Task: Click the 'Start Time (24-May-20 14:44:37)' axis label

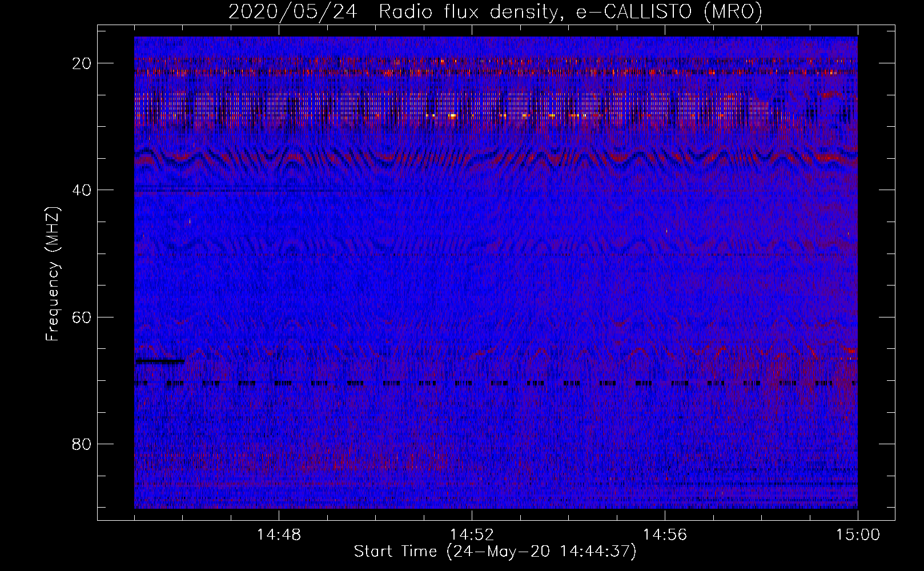Action: point(495,552)
